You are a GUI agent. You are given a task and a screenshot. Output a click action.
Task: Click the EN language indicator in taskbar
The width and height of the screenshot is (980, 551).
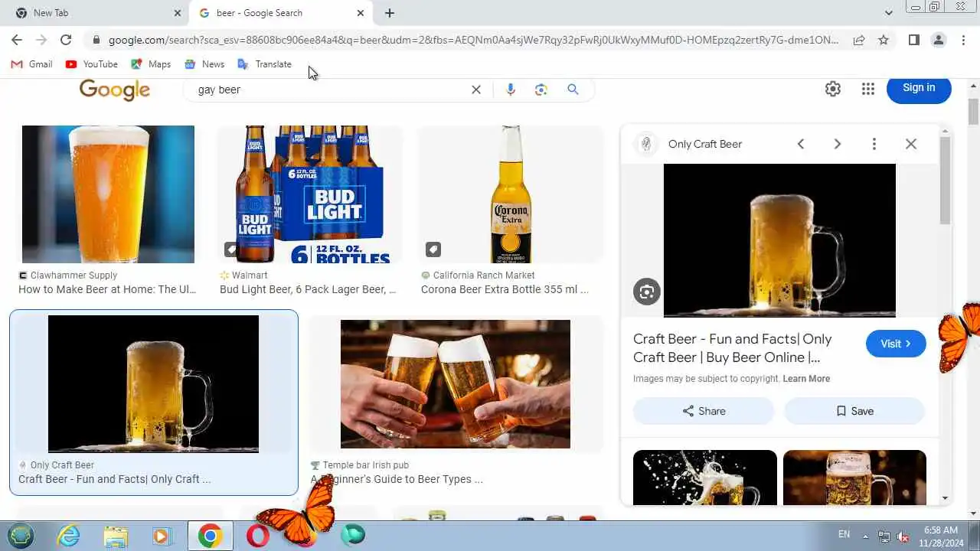(x=844, y=534)
